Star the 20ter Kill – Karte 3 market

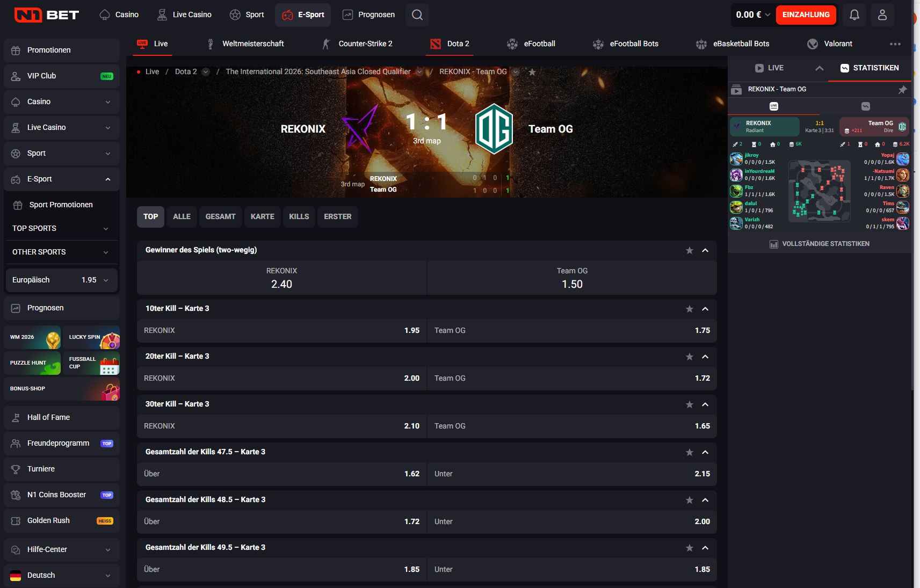coord(690,357)
